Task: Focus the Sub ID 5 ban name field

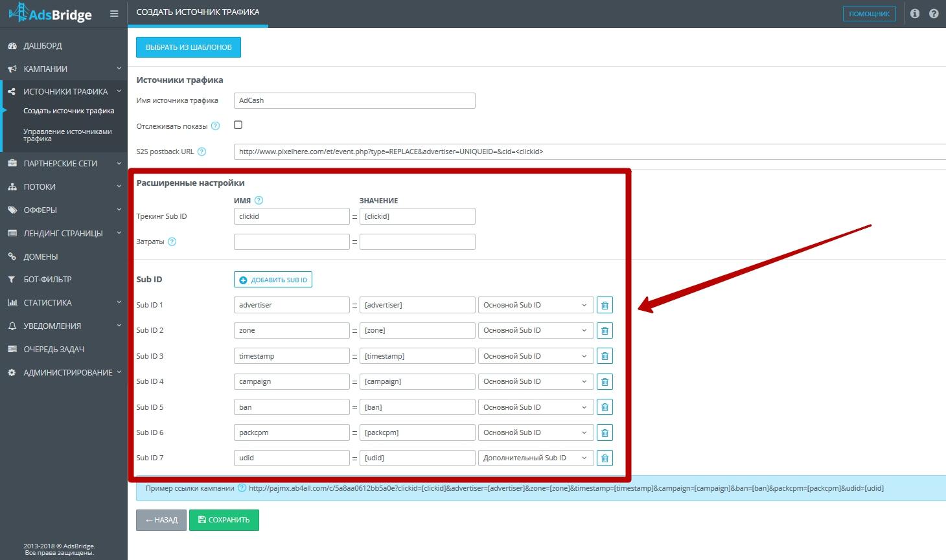Action: [292, 407]
